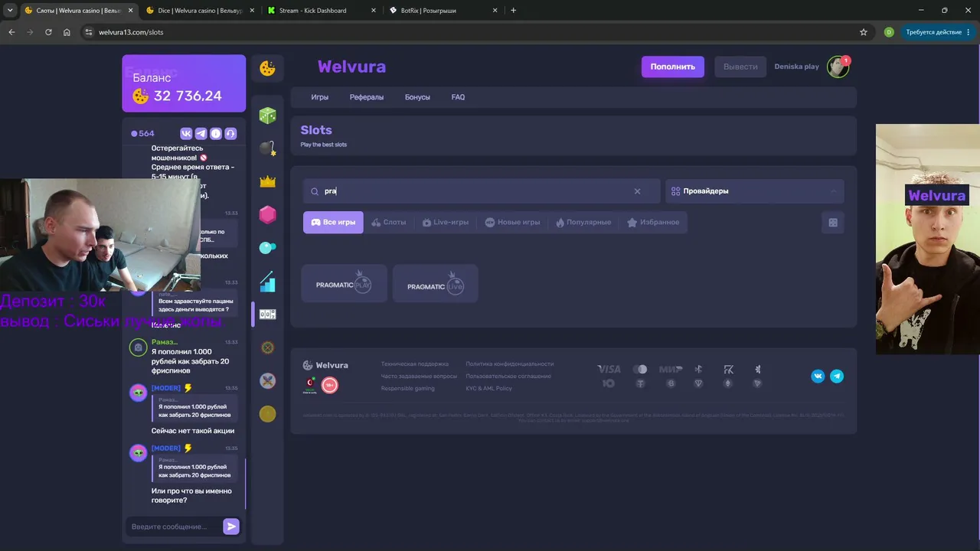Viewport: 980px width, 551px height.
Task: Expand the Провайдеры providers dropdown
Action: pyautogui.click(x=754, y=191)
